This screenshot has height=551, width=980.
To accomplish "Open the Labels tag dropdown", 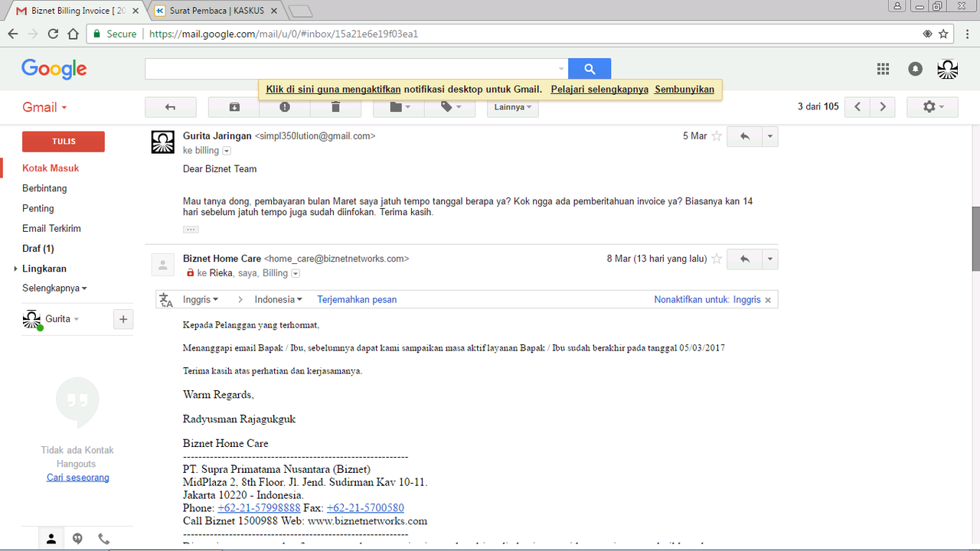I will [449, 107].
